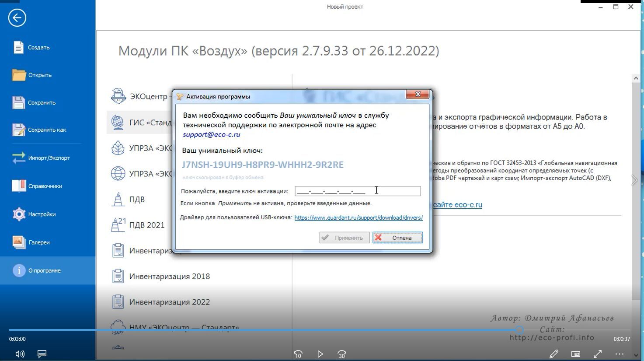The height and width of the screenshot is (361, 644).
Task: Toggle the video volume speaker icon
Action: click(20, 354)
